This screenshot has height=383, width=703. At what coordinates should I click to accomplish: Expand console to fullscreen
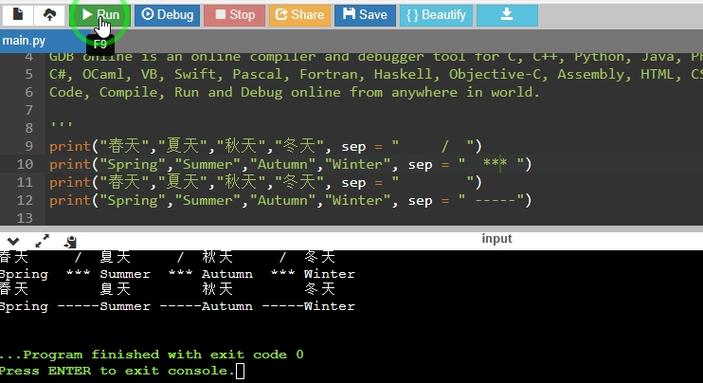coord(42,241)
